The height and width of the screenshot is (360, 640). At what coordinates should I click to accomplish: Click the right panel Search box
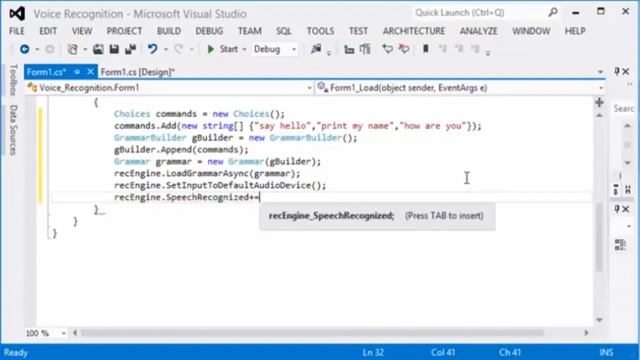(624, 109)
